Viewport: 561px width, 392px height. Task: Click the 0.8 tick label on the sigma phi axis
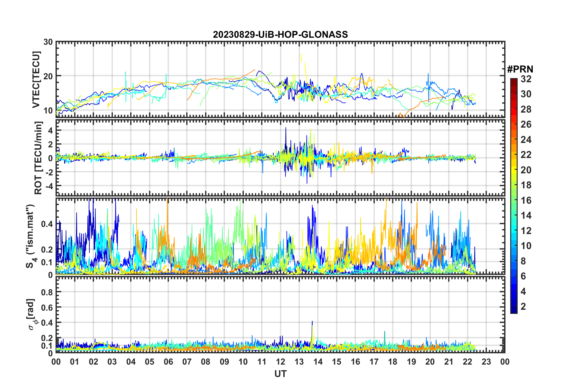click(x=47, y=292)
